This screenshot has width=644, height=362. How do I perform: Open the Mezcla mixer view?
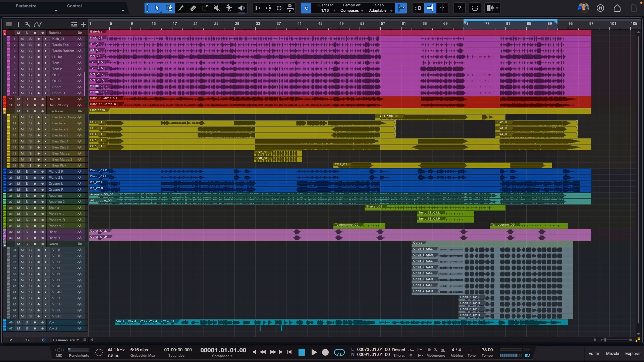pos(612,353)
